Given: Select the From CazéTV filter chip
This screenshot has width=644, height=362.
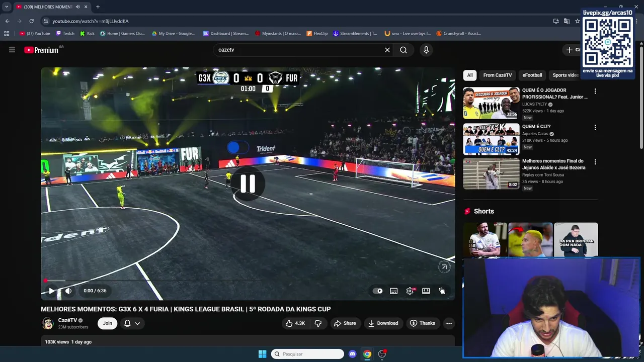Looking at the screenshot, I should (498, 75).
